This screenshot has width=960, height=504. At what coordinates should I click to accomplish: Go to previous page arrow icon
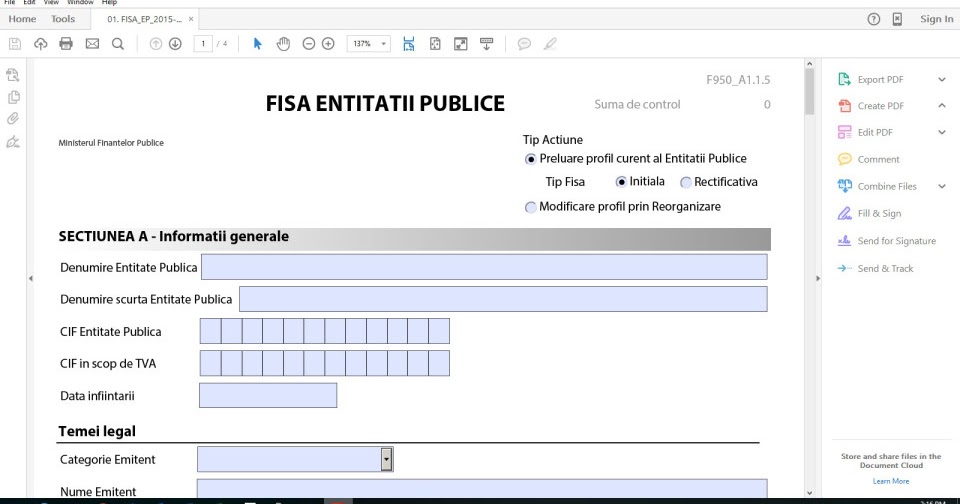(156, 43)
